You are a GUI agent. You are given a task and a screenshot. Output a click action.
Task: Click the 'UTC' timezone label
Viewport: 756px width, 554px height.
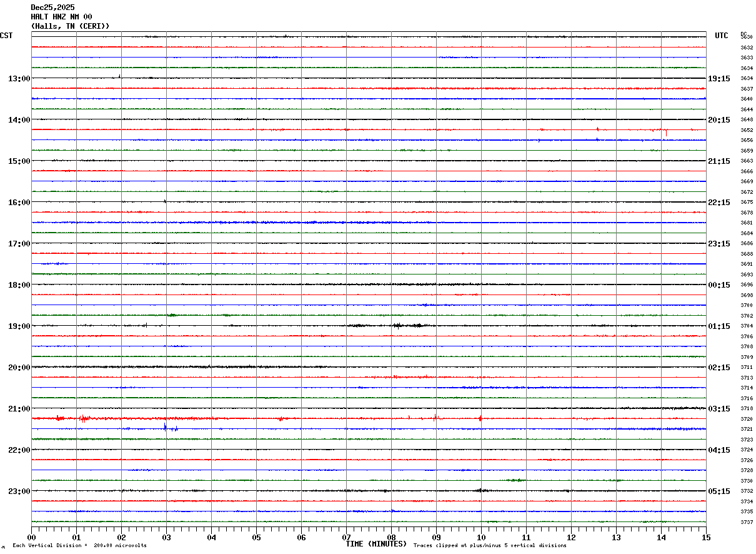721,36
